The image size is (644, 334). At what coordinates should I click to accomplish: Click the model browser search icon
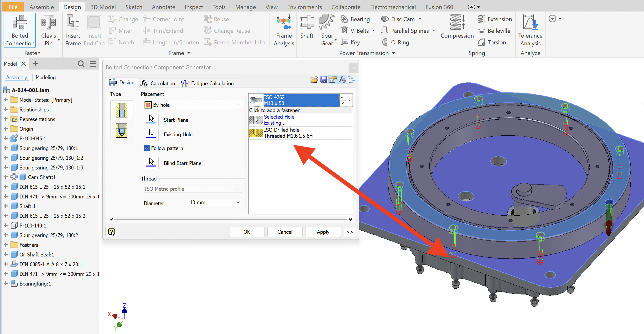[x=81, y=64]
